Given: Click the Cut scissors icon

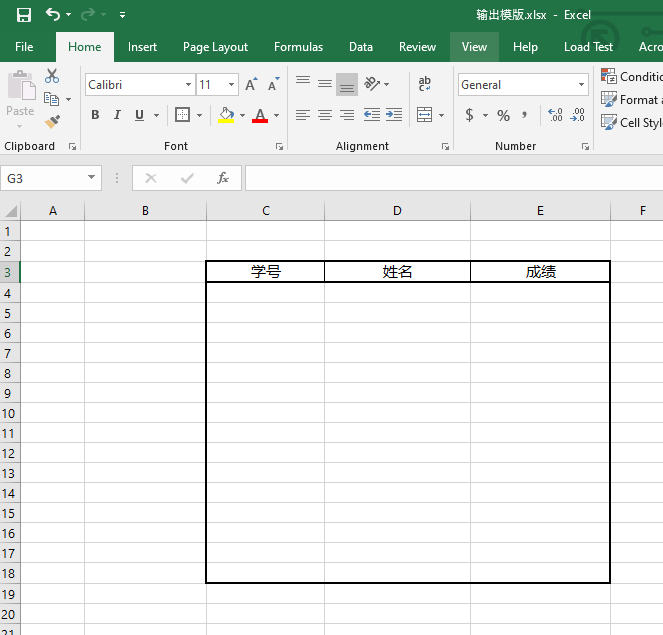Looking at the screenshot, I should [x=52, y=76].
